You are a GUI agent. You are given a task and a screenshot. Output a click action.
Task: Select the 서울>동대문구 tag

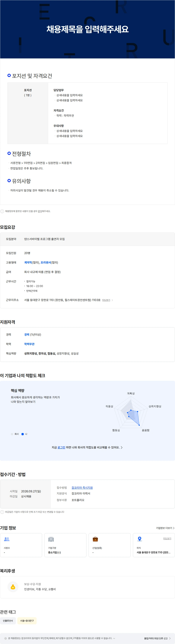[27, 621]
